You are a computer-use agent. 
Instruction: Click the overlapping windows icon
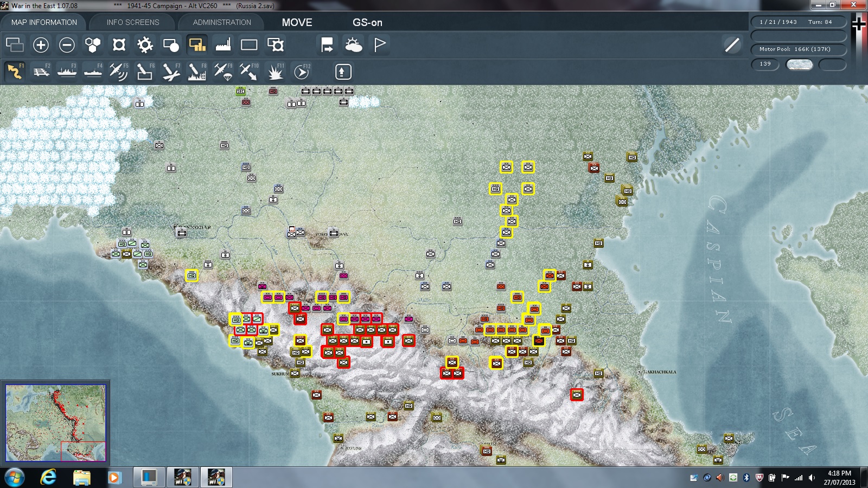[15, 44]
